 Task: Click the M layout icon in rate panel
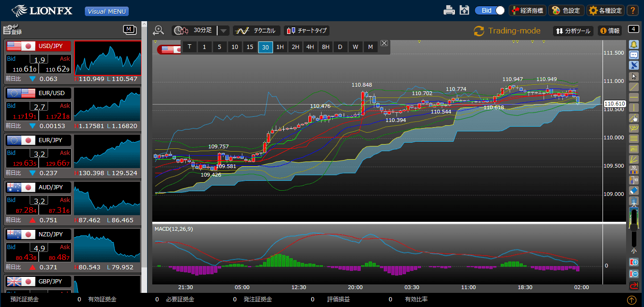130,30
